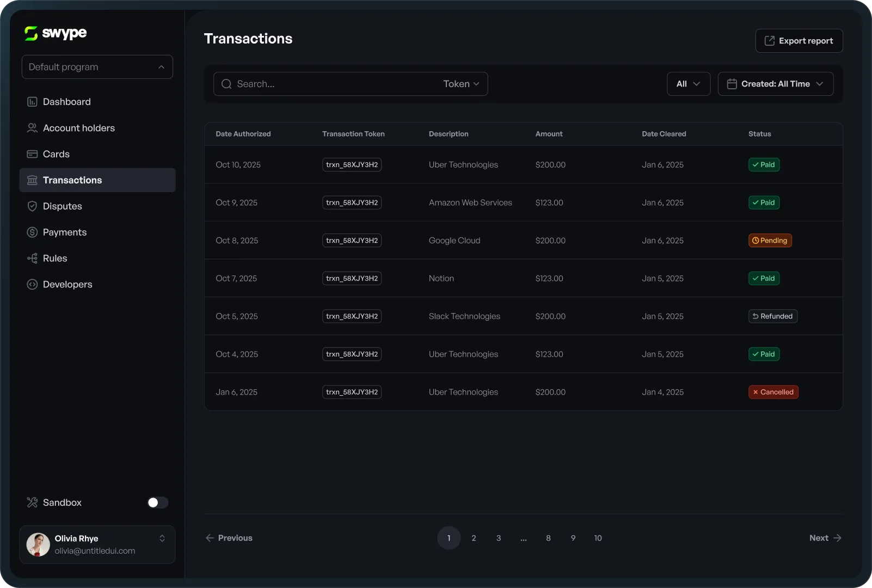Open the Cards section

(97, 154)
